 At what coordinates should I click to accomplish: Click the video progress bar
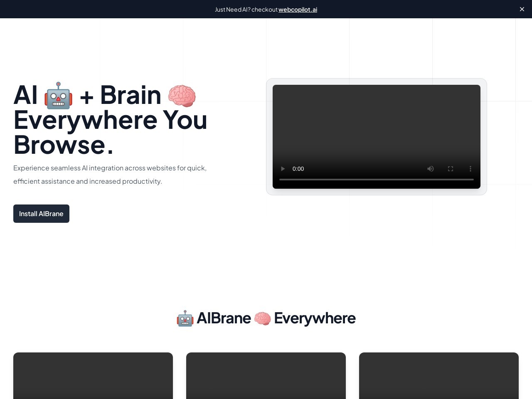376,179
